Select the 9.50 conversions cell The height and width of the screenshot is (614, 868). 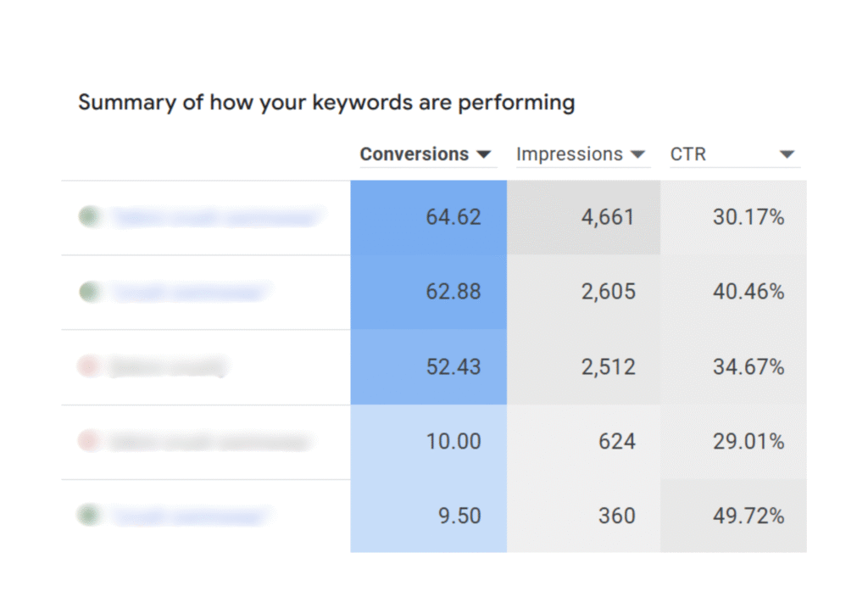[x=429, y=516]
